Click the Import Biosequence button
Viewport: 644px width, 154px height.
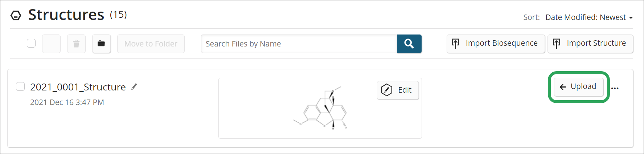pos(496,44)
